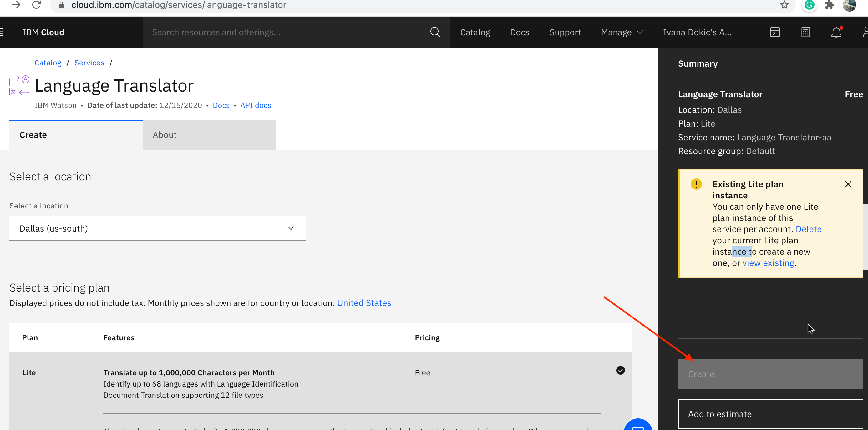
Task: Select the Lite plan checkmark
Action: tap(620, 370)
